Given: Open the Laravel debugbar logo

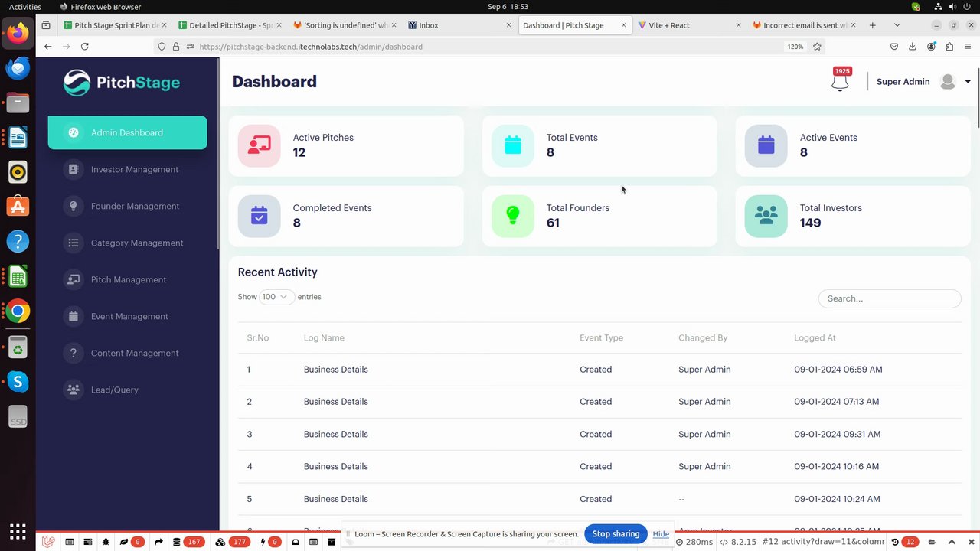Looking at the screenshot, I should [x=48, y=542].
